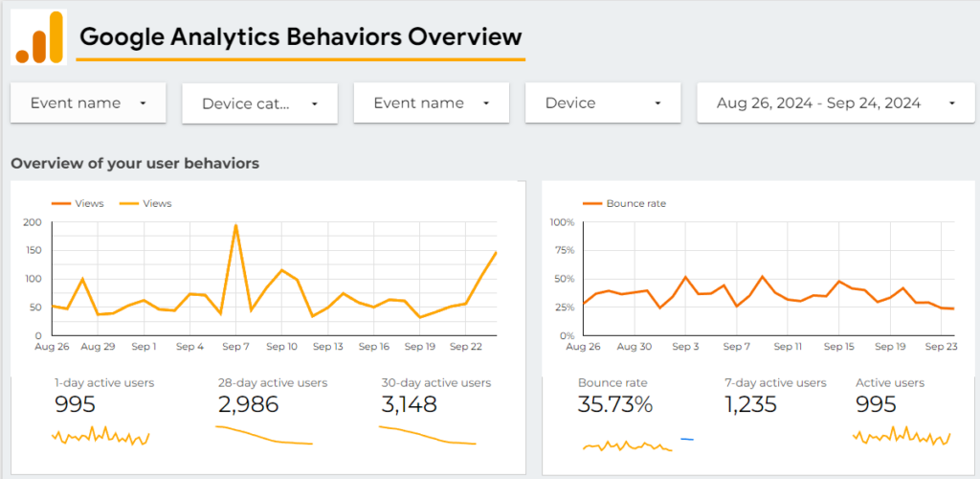Viewport: 980px width, 479px height.
Task: Click the light orange Views legend entry
Action: click(145, 203)
